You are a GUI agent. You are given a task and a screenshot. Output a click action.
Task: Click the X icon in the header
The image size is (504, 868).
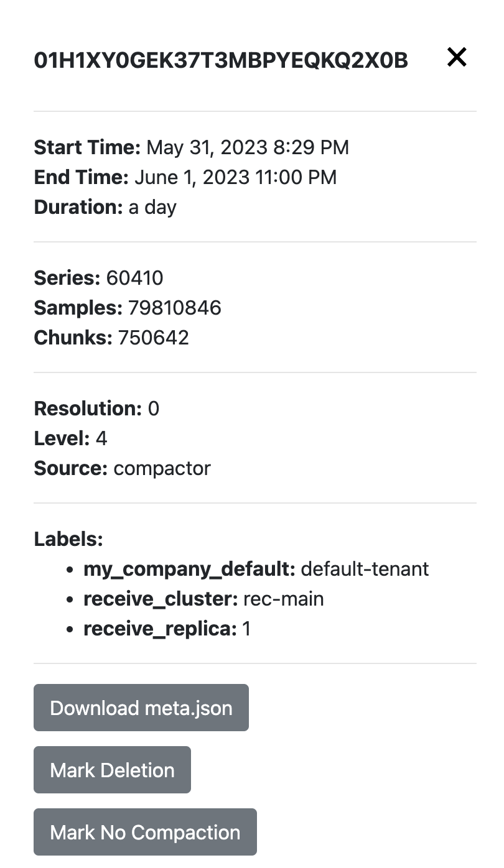[457, 57]
